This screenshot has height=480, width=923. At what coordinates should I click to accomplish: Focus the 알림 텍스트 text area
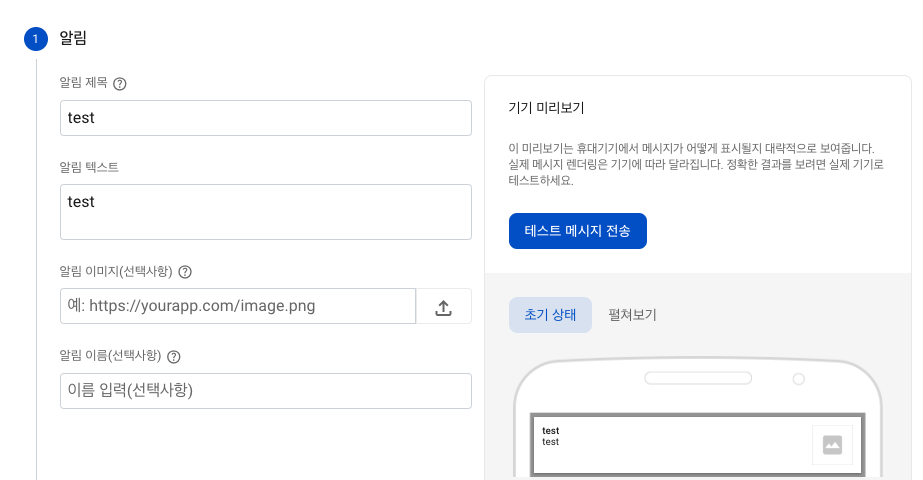tap(265, 212)
